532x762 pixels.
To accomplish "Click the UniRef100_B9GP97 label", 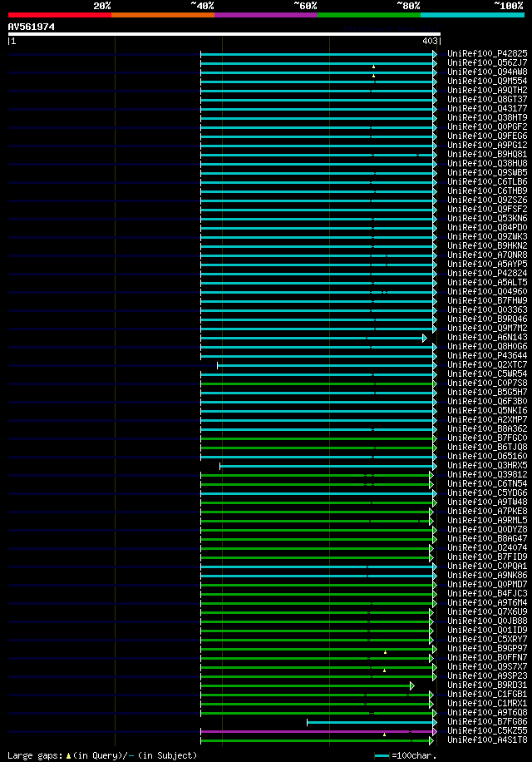I will click(x=487, y=648).
